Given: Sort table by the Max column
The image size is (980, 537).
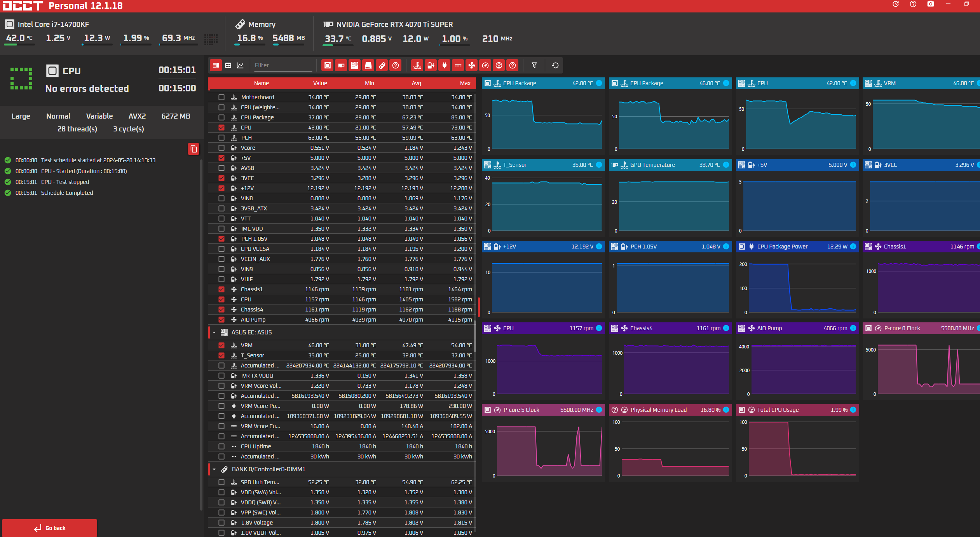Looking at the screenshot, I should (465, 83).
